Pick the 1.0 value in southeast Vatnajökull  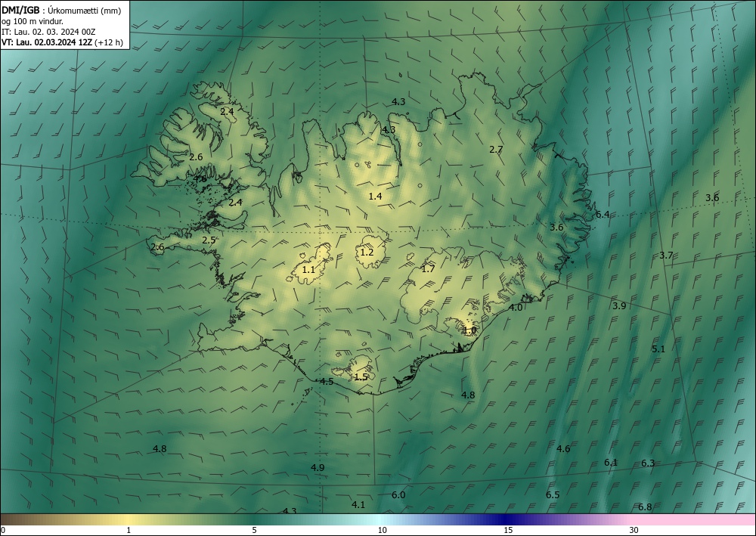click(470, 330)
